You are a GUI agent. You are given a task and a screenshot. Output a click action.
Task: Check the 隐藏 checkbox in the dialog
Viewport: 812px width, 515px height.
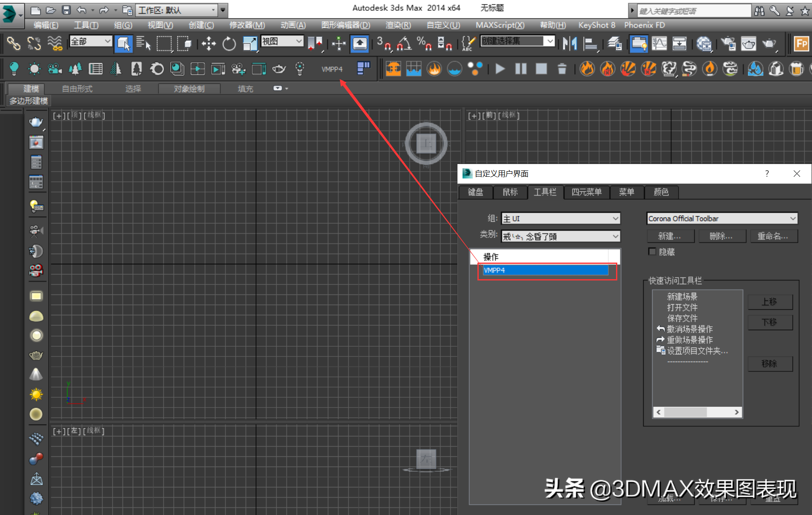(x=653, y=252)
